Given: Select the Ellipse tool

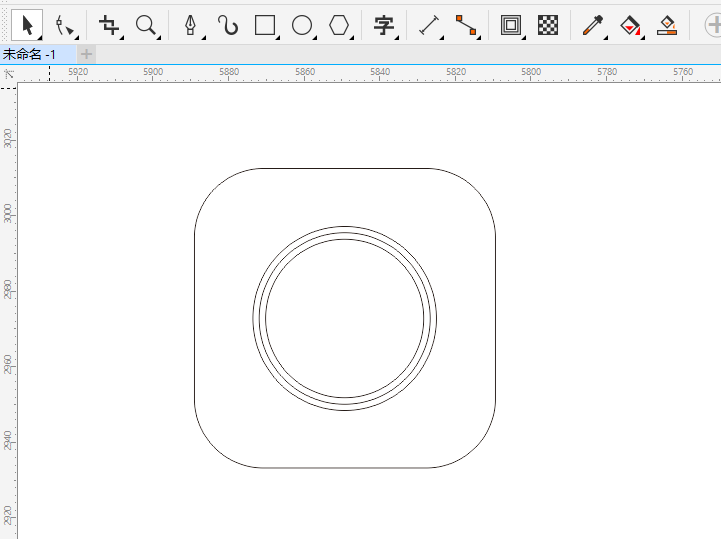Looking at the screenshot, I should [302, 25].
